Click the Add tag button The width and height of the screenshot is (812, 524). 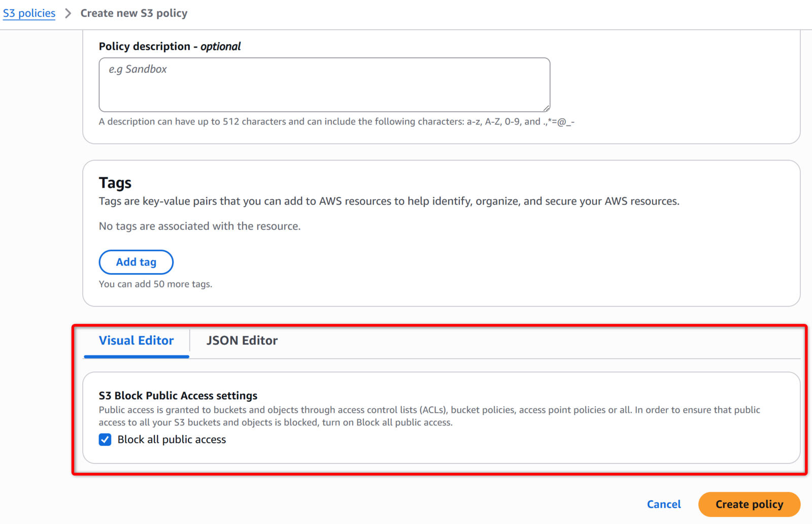click(136, 262)
